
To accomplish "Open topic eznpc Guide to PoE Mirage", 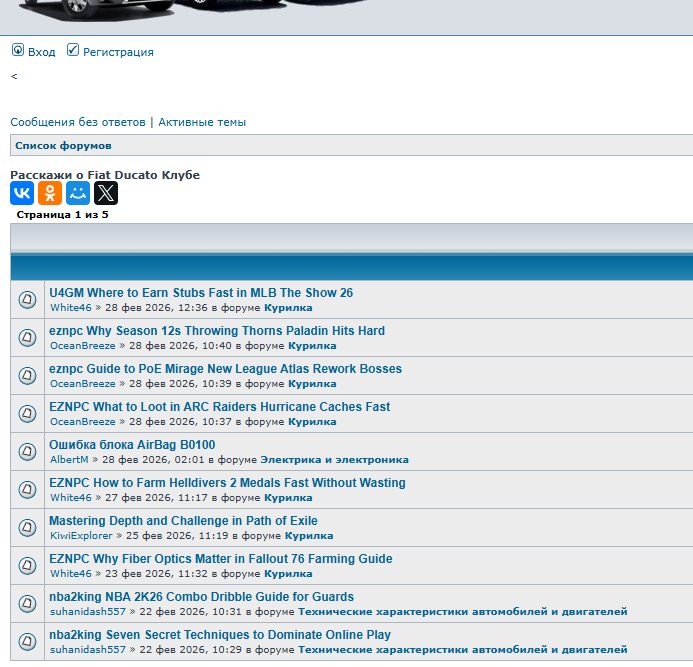I will pyautogui.click(x=225, y=369).
